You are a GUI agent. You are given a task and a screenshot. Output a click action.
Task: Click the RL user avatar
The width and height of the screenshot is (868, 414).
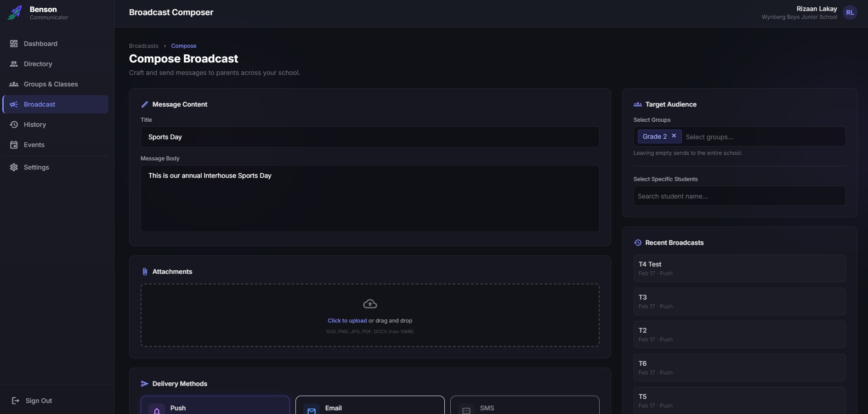pos(850,13)
